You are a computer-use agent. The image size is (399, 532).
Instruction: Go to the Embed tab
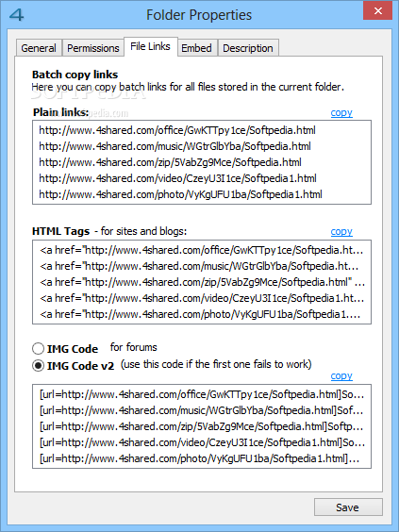[197, 48]
